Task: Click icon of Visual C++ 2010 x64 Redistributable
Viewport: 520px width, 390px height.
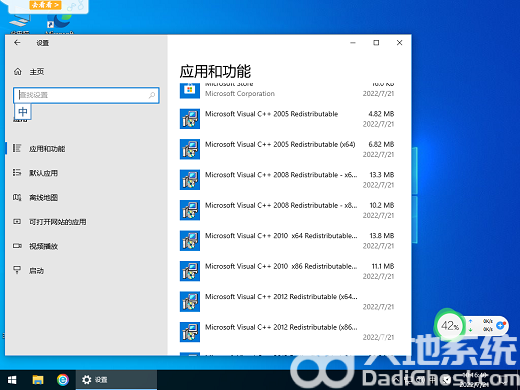Action: (x=190, y=241)
